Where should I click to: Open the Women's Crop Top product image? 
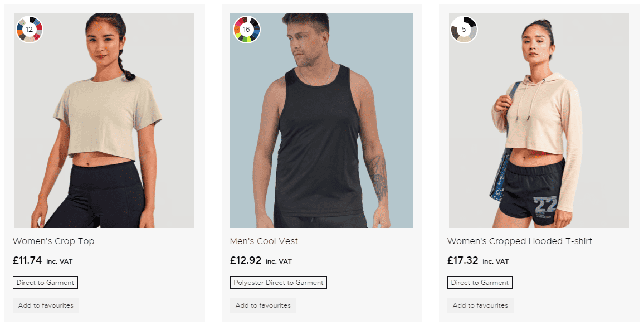[x=105, y=128]
